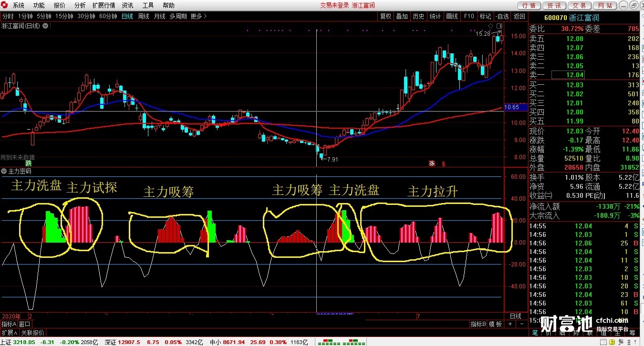Switch to the 15分钟 chart period
The width and height of the screenshot is (644, 346).
64,16
